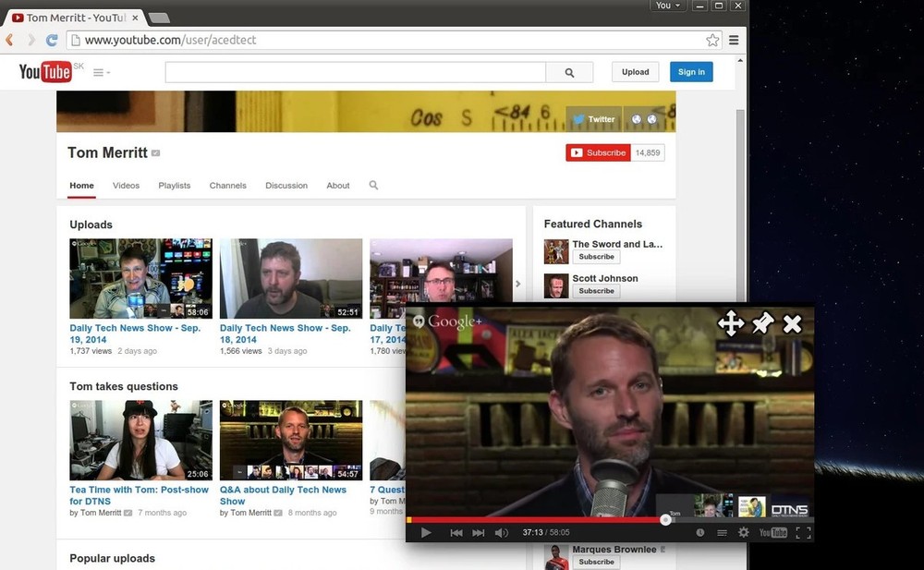Viewport: 924px width, 570px height.
Task: Open the Playlists tab
Action: (174, 186)
